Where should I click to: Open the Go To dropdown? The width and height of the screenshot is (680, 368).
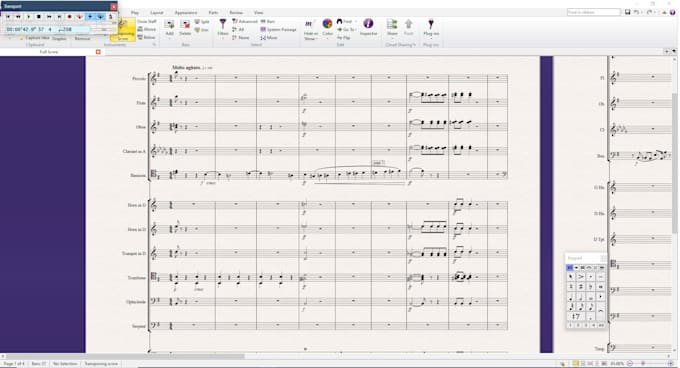coord(347,29)
